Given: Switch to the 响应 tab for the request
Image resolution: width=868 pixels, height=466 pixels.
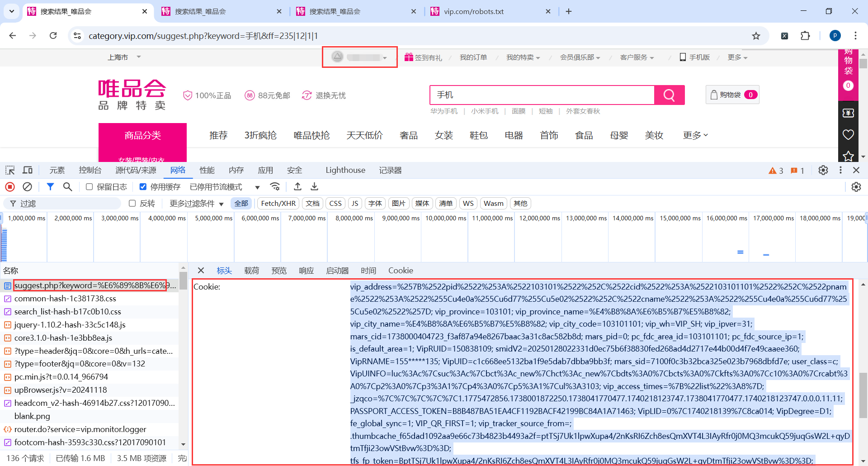Looking at the screenshot, I should [306, 270].
